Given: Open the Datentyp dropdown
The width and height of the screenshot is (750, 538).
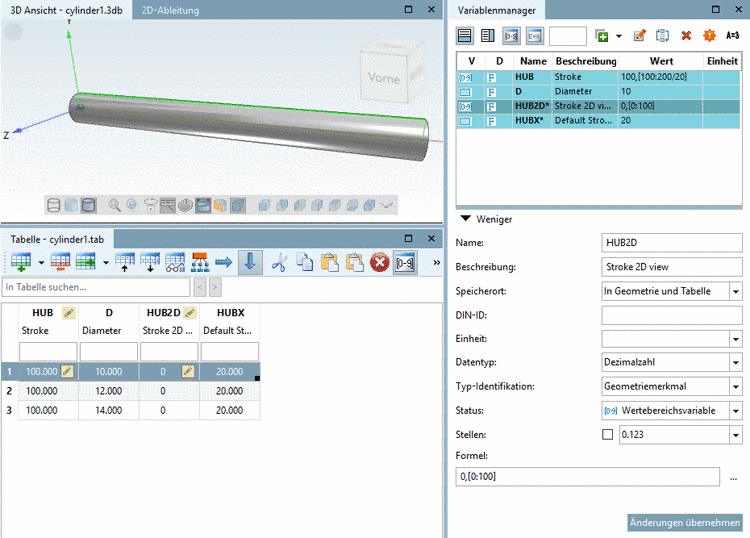Looking at the screenshot, I should coord(736,363).
